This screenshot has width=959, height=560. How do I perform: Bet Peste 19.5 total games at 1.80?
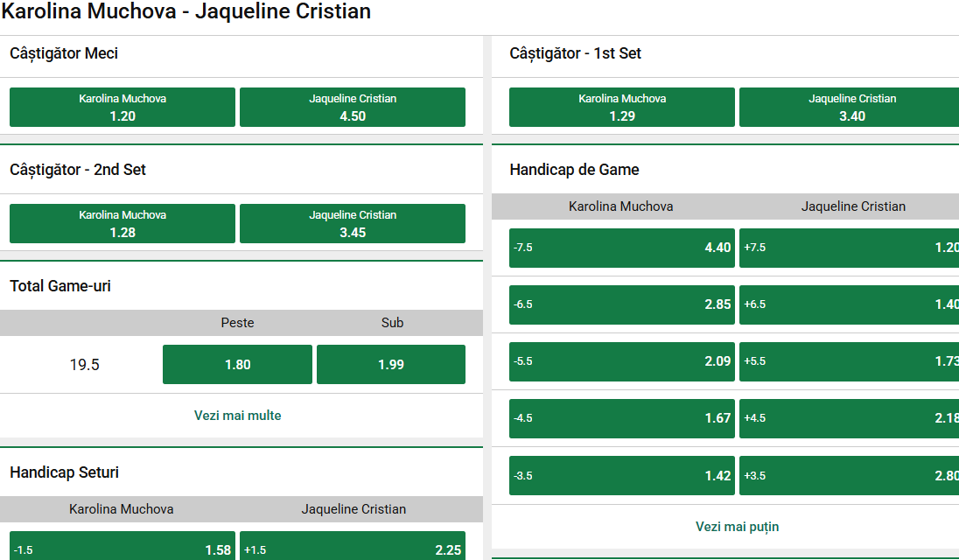[x=236, y=364]
